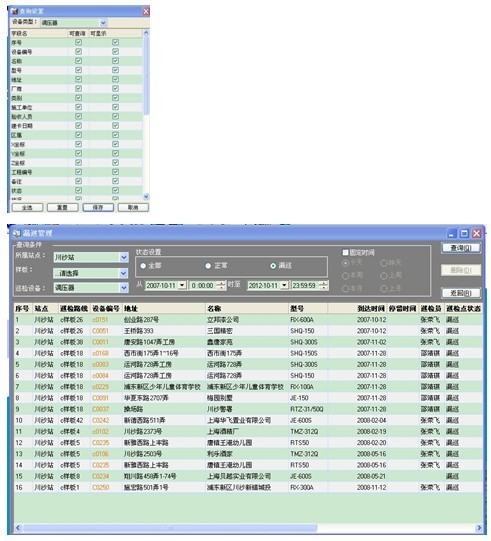Toggle 可查询 checkbox for 设备编号 row
Image resolution: width=491 pixels, height=541 pixels.
[79, 51]
